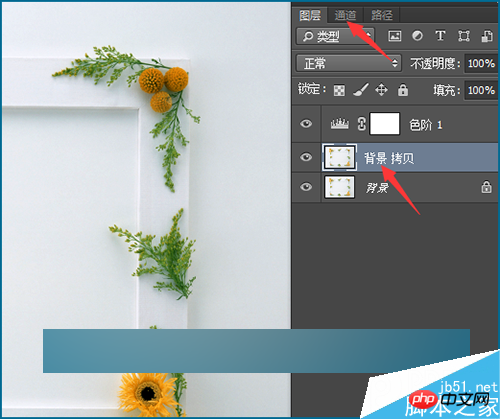
Task: Open the 类型 layer filter dropdown
Action: (x=335, y=36)
